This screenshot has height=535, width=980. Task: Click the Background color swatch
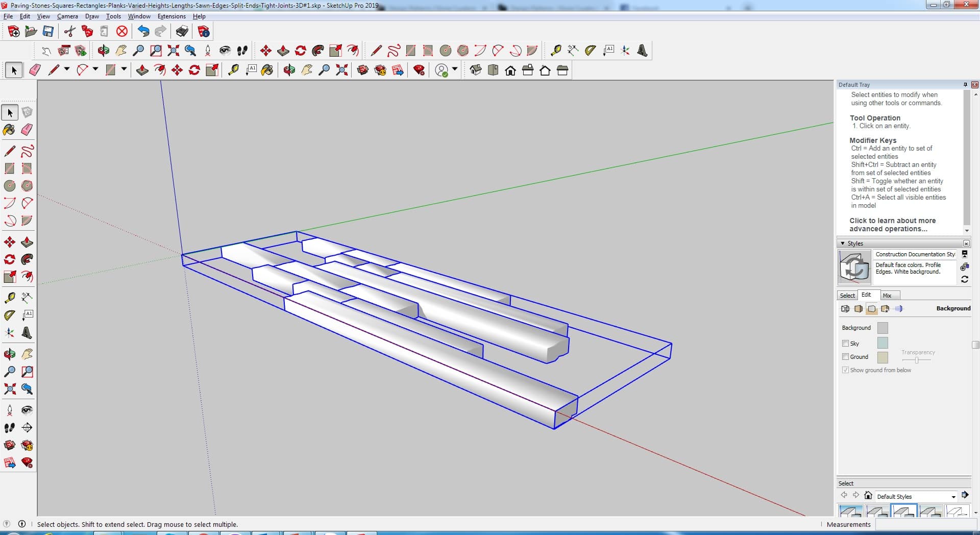tap(882, 328)
